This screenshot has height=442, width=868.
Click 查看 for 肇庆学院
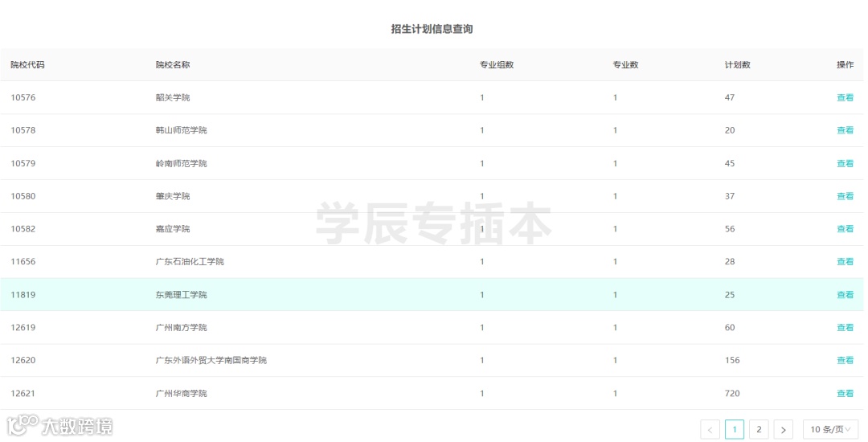845,196
